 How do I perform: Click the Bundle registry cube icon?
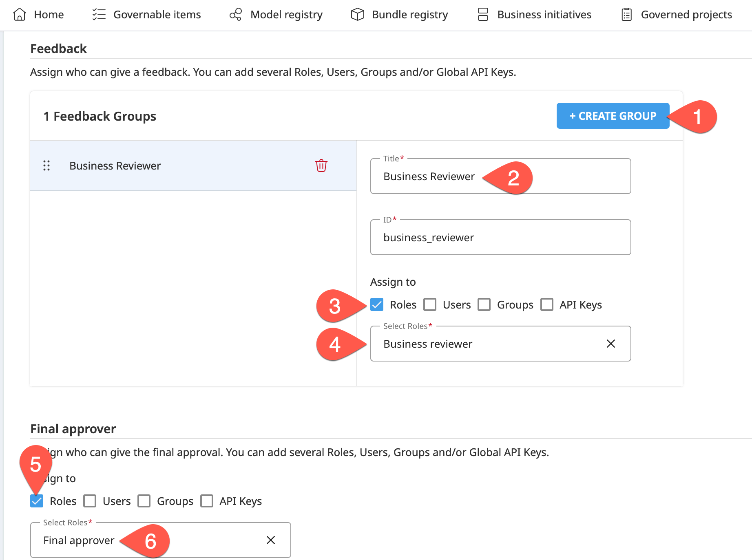357,15
